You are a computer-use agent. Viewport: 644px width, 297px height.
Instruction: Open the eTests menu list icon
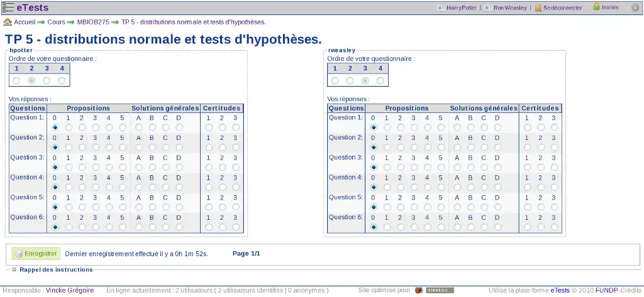8,8
